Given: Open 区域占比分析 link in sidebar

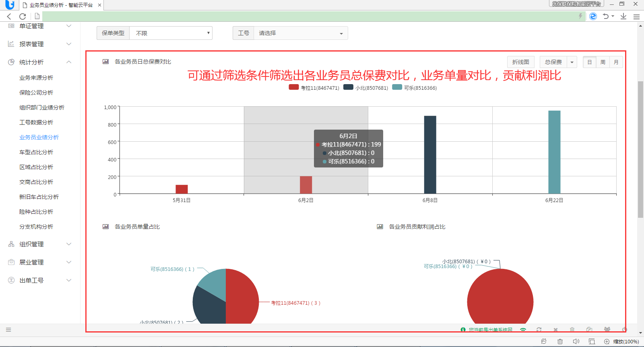Looking at the screenshot, I should coord(36,167).
